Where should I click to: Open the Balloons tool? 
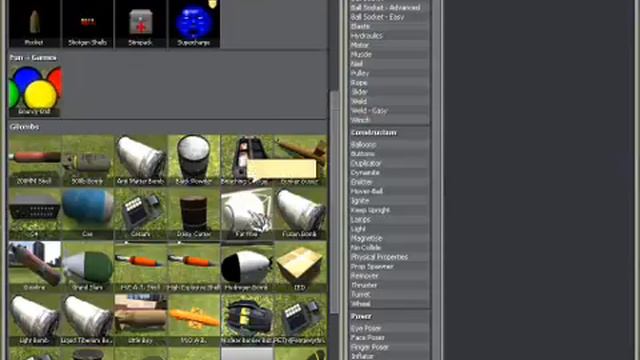[390, 145]
